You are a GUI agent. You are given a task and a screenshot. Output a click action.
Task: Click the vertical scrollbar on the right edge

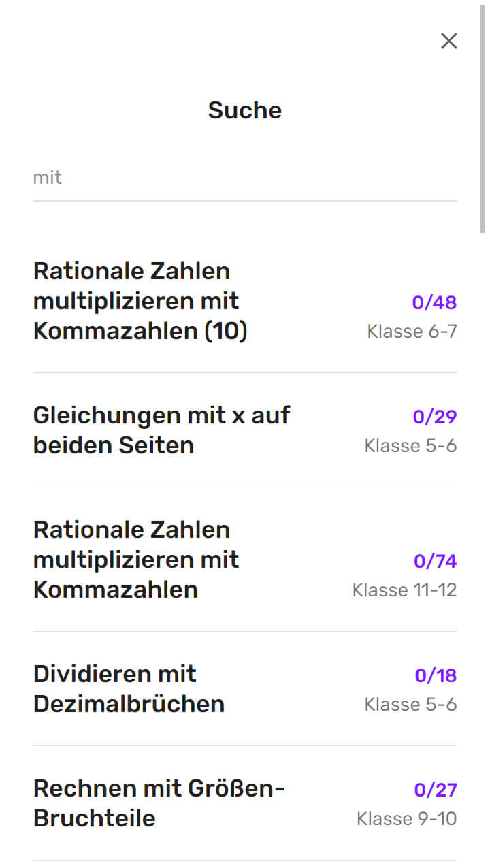(483, 116)
